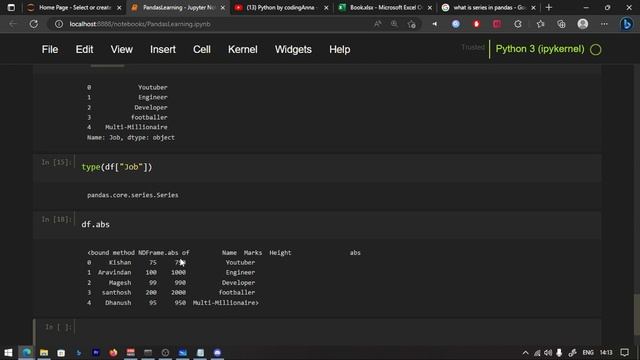Open the Favorites list
Screen dimensions: 640x360
540,24
